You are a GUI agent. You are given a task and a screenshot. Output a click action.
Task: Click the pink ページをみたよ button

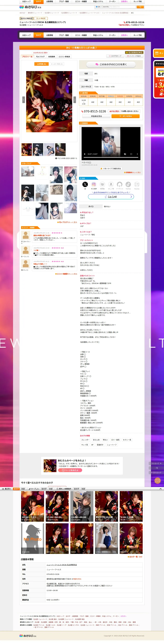(70, 470)
